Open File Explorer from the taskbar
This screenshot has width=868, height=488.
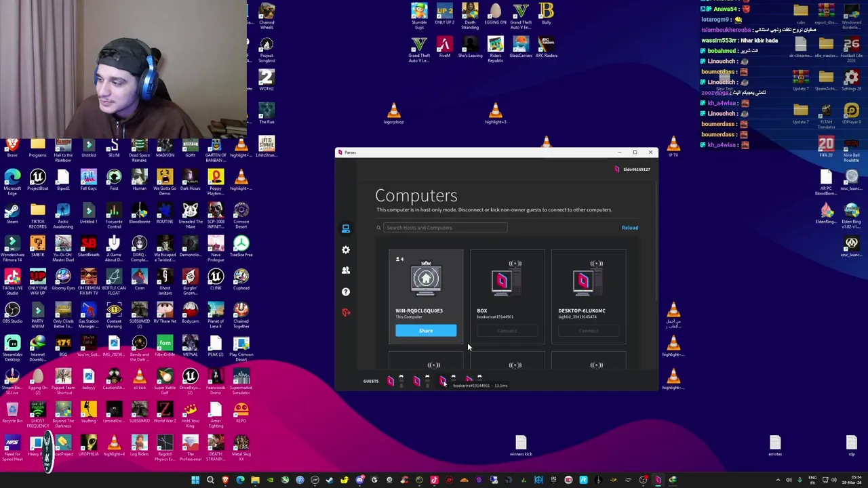[x=255, y=481]
